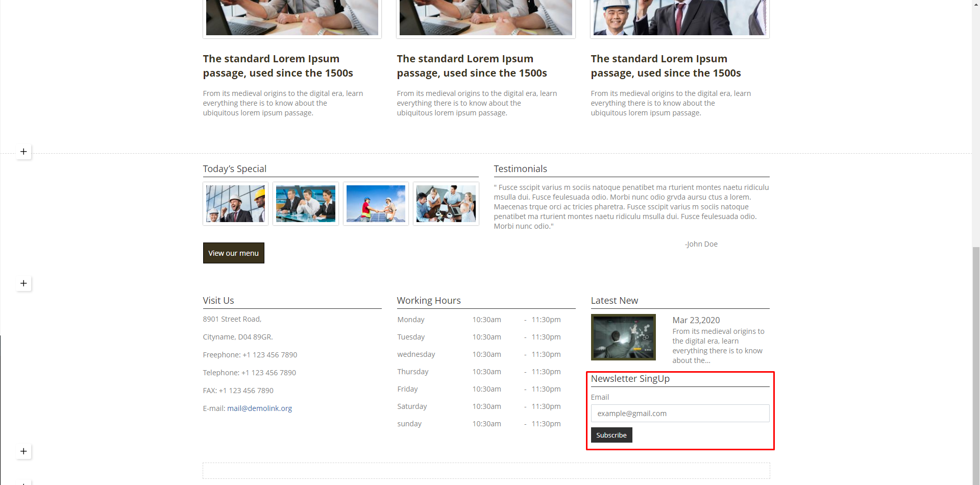Click the 8901 Street Road address line
This screenshot has height=485, width=980.
tap(232, 319)
